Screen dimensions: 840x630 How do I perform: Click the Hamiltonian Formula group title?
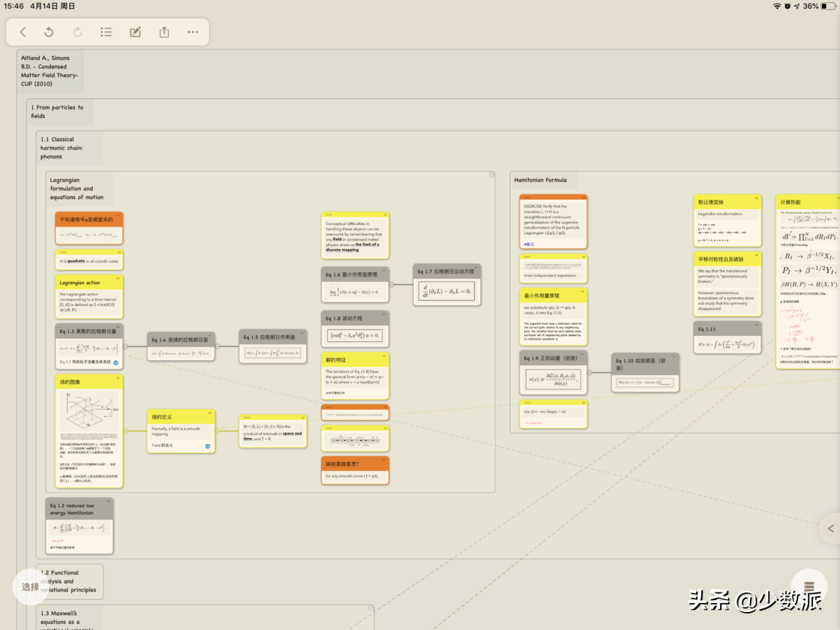click(540, 180)
